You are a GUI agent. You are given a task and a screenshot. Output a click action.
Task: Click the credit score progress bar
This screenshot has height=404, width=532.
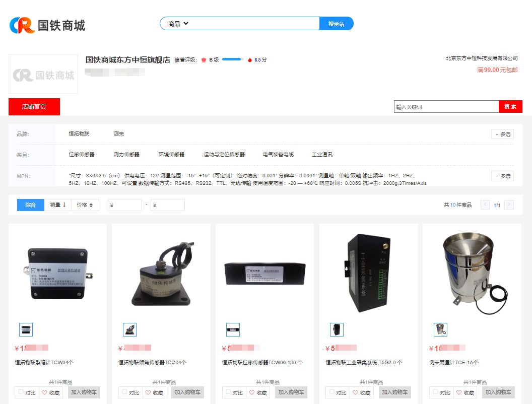[x=233, y=59]
